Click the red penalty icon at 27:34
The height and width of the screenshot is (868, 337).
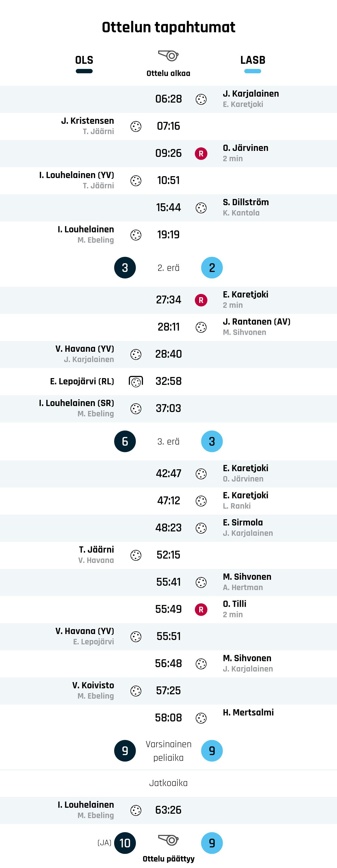pos(201,300)
